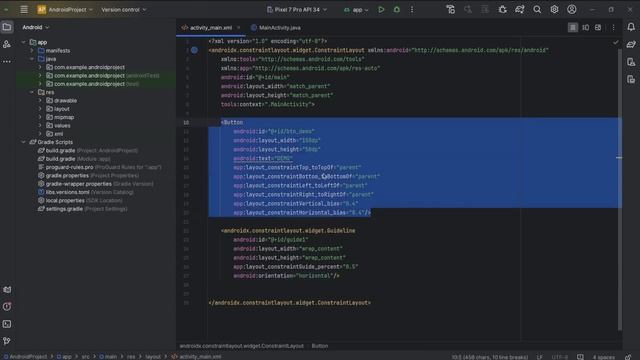Place cursor on the Guideline tag line
This screenshot has width=640, height=360.
coord(288,231)
